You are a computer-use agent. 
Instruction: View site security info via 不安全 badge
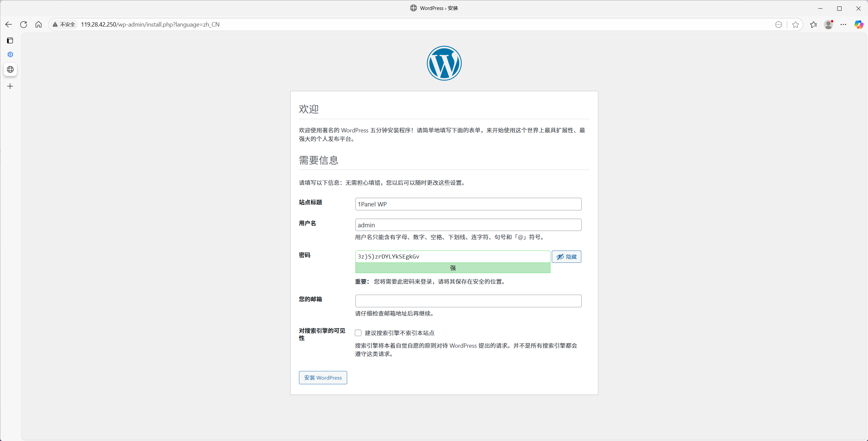tap(64, 24)
